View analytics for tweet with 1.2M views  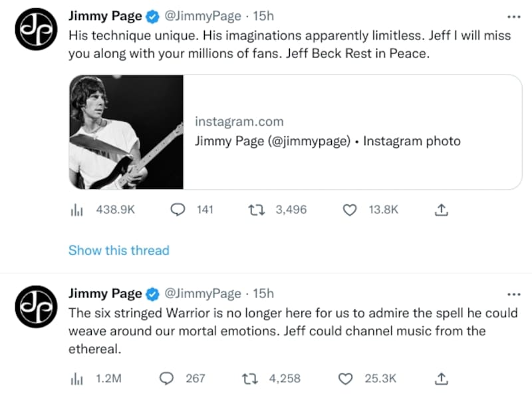coord(76,378)
